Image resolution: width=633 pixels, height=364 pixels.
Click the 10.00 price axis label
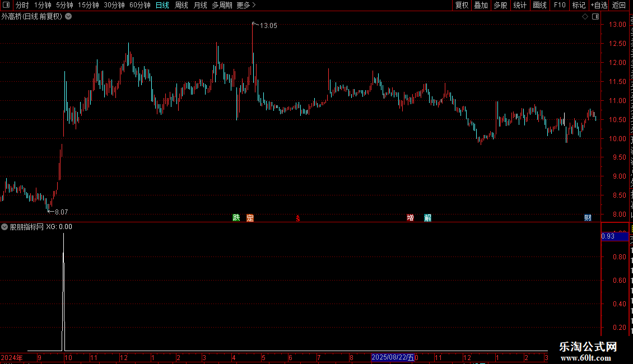point(617,138)
